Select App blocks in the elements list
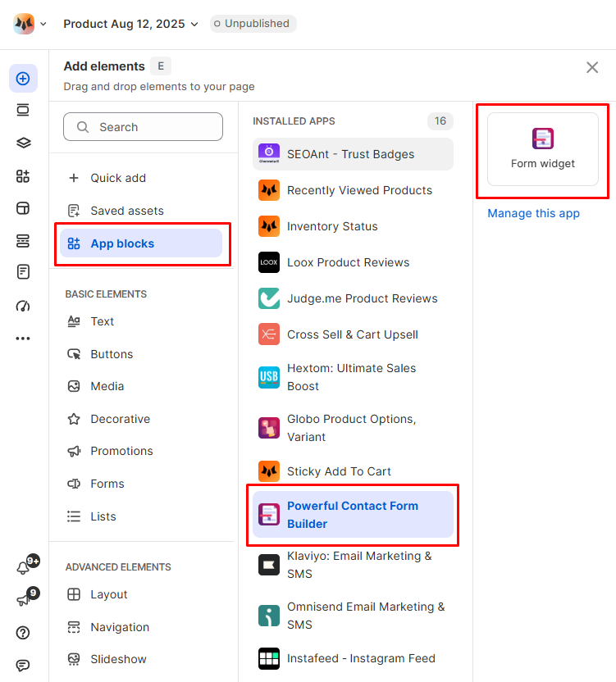 [141, 243]
